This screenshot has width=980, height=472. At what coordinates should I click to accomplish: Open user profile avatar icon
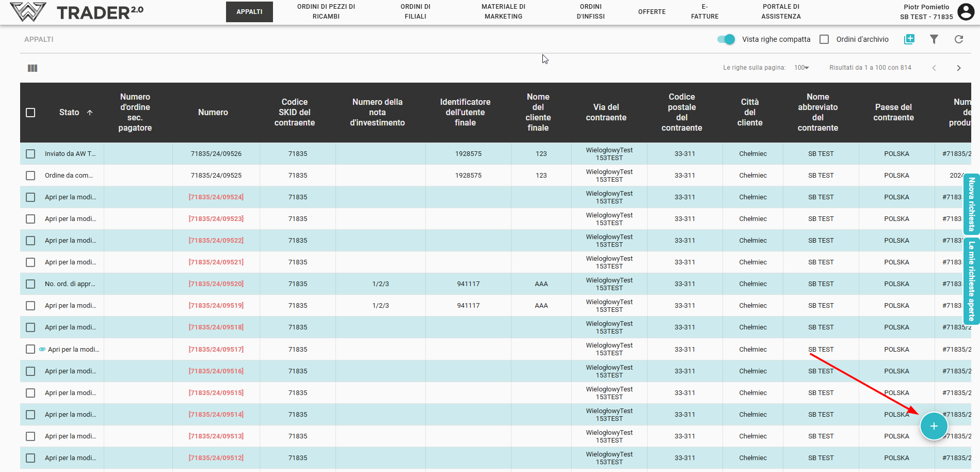tap(966, 11)
